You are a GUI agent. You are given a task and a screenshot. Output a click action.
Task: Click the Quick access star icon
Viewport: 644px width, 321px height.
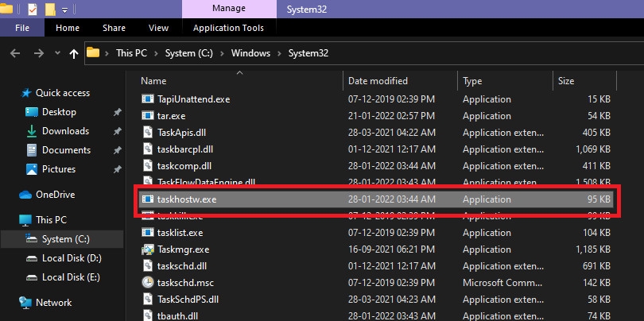coord(26,93)
